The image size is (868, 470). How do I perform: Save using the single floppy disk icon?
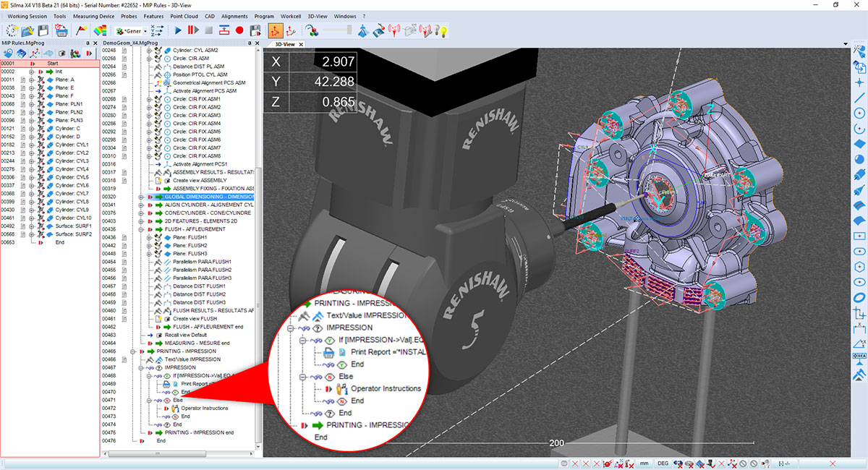(43, 30)
